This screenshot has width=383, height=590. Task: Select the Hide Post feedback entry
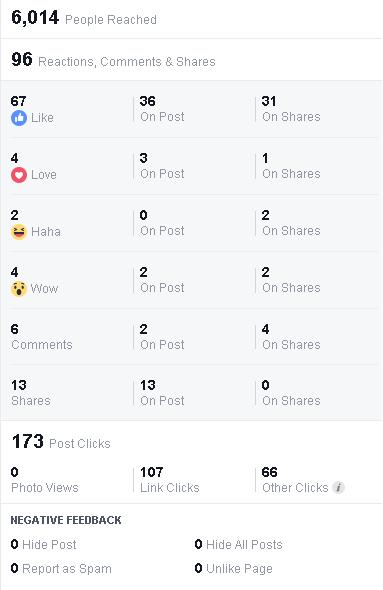(44, 544)
